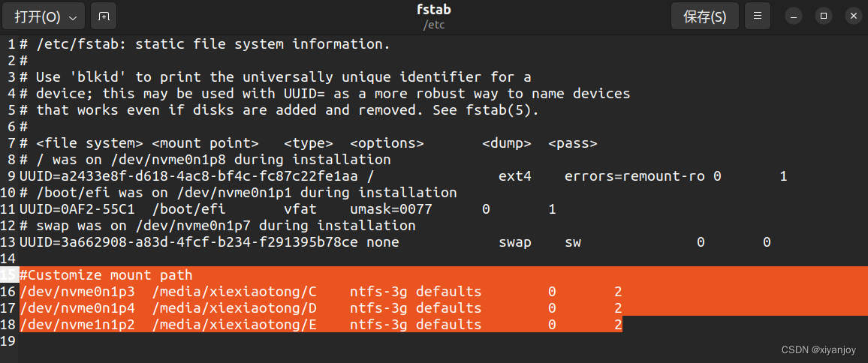Click the /media/xiexiaotong/D mount point
Viewport: 868px width, 363px height.
[x=234, y=308]
